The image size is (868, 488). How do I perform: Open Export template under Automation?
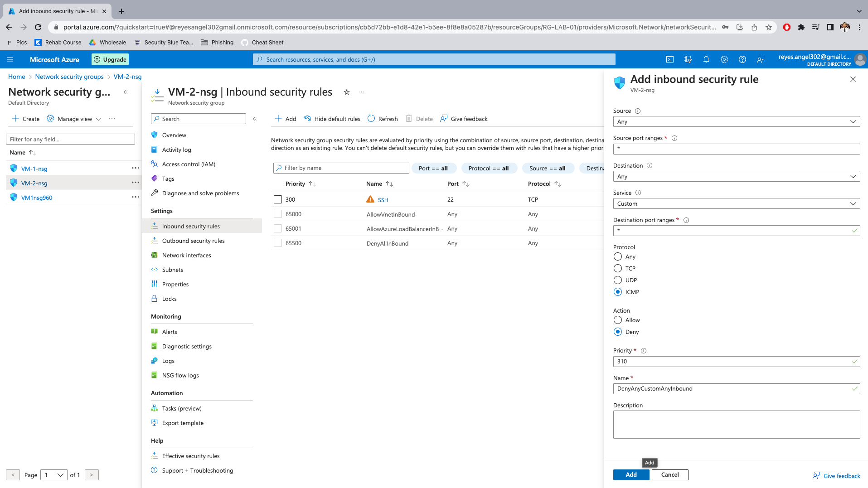183,423
